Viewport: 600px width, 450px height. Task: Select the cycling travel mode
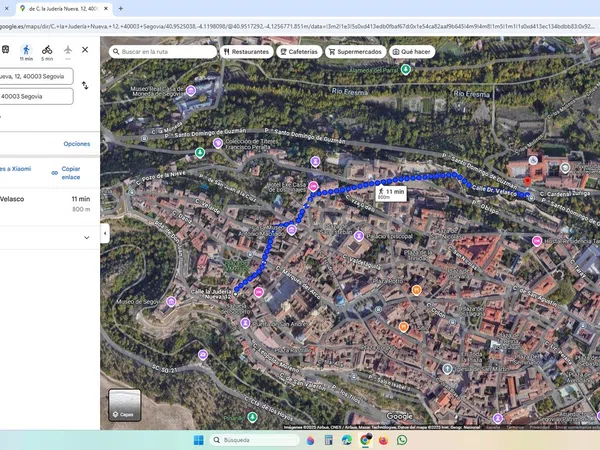[x=47, y=50]
